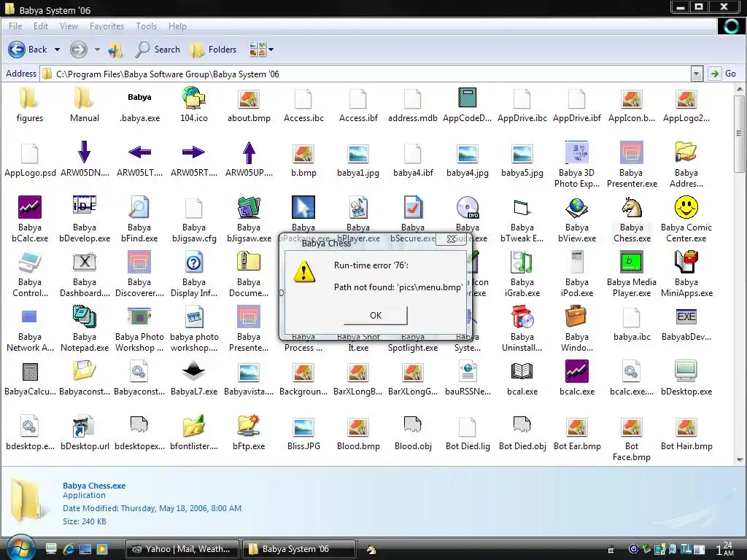Open the Search pane

tap(158, 50)
